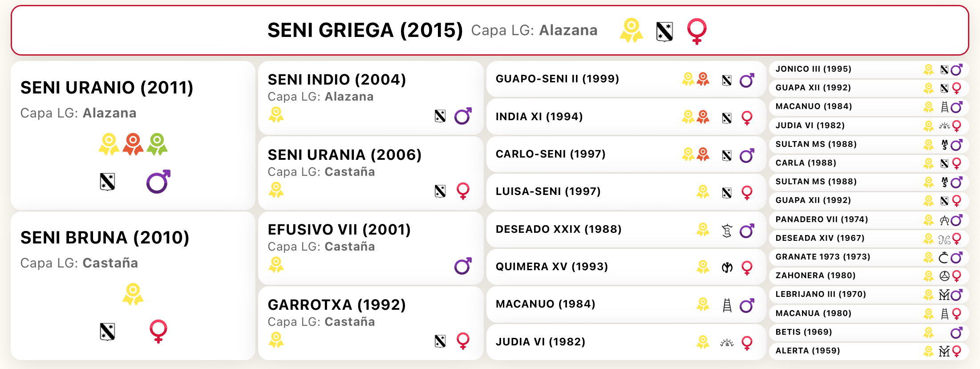Click the ladder brand icon in the MACANUO (1984) card

[x=727, y=305]
